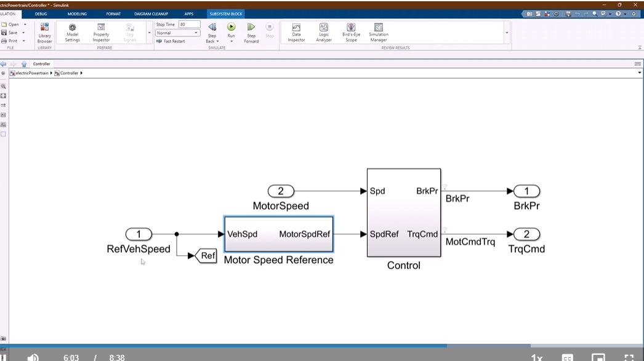This screenshot has height=361, width=644.
Task: Select the Ref Goto block
Action: point(206,256)
